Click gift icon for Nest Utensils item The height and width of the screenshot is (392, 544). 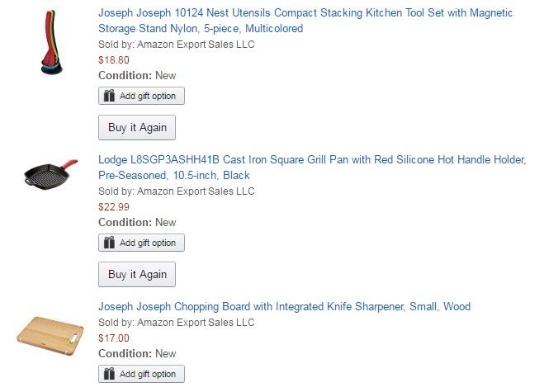[110, 96]
